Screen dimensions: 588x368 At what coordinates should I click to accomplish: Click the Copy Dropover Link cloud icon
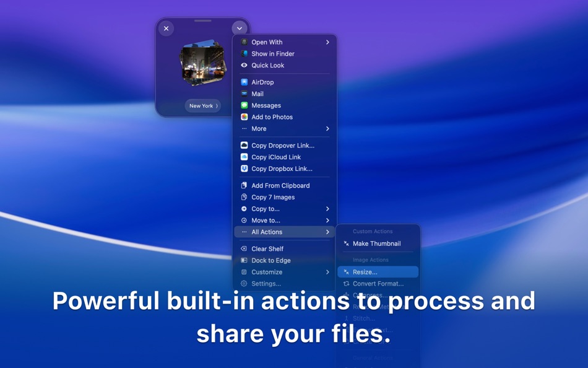click(x=244, y=146)
